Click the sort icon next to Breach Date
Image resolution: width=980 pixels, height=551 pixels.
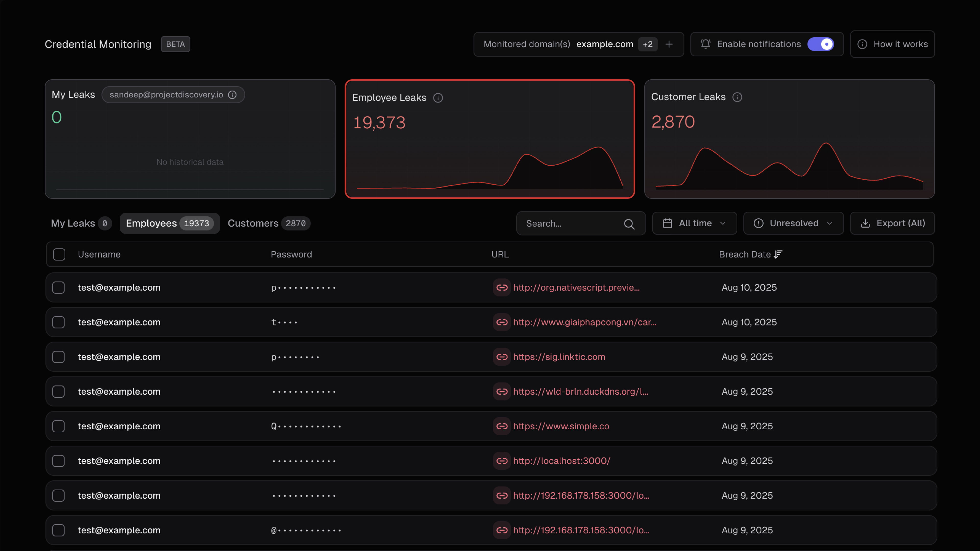[x=778, y=254]
